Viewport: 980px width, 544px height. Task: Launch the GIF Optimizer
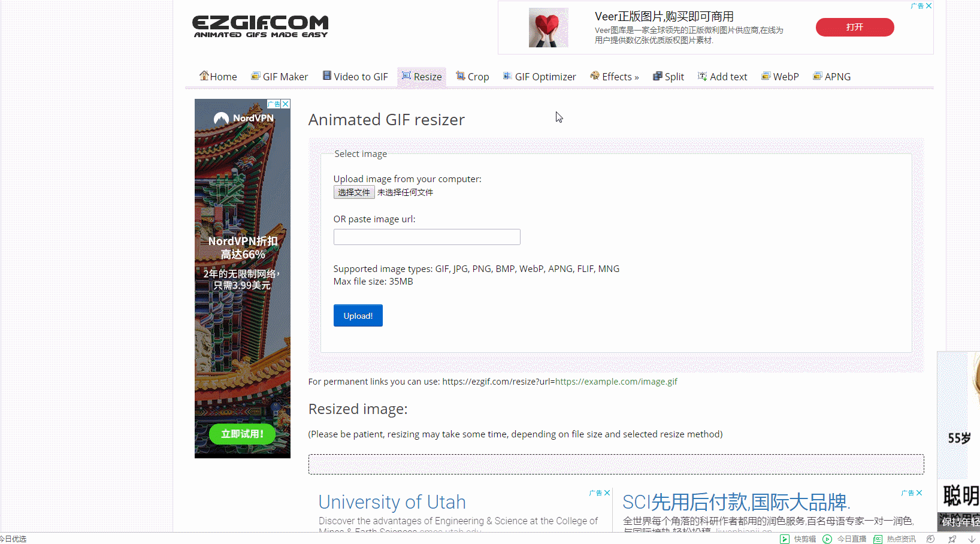tap(539, 76)
